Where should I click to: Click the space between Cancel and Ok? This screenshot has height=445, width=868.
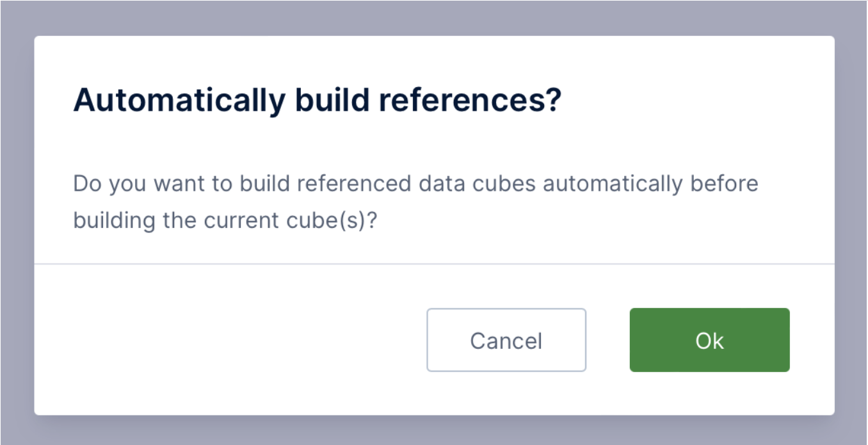coord(608,340)
